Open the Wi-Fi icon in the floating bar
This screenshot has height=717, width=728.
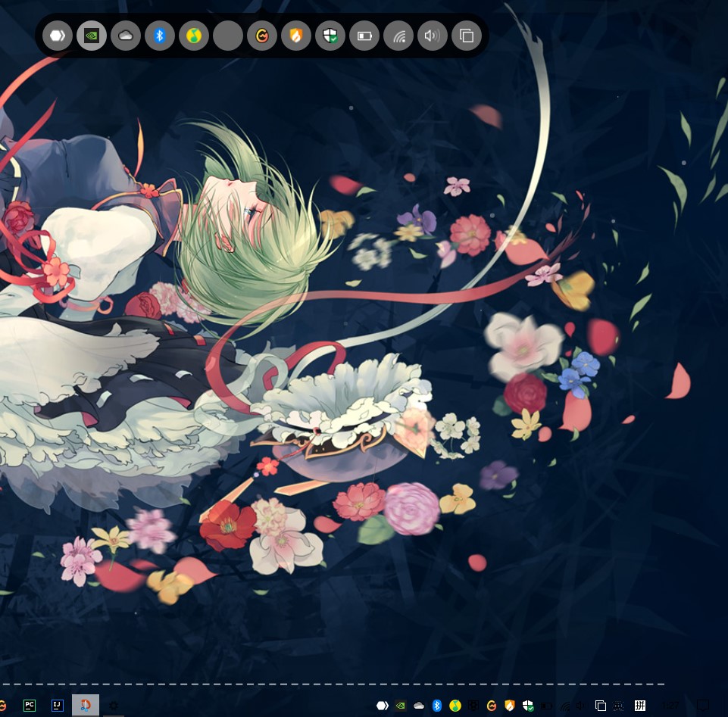click(398, 36)
